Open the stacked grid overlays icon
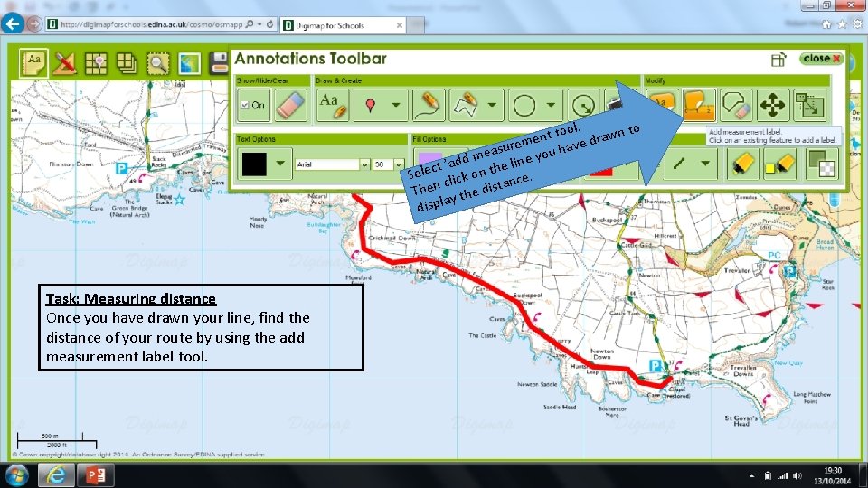This screenshot has height=488, width=868. tap(127, 63)
